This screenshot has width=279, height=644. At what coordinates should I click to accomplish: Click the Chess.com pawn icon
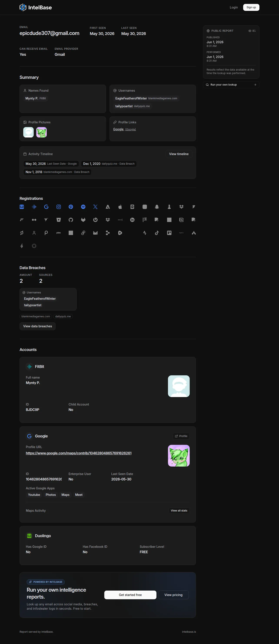[169, 207]
